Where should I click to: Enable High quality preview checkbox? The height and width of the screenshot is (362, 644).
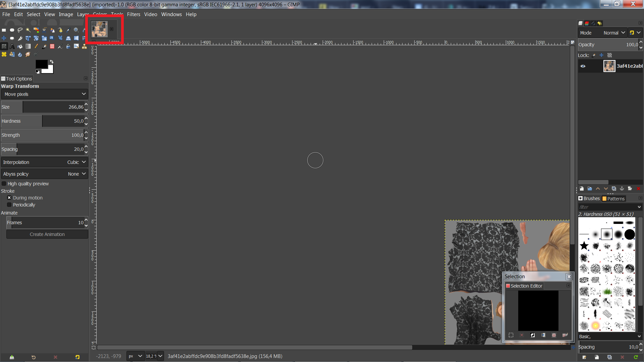tap(4, 184)
